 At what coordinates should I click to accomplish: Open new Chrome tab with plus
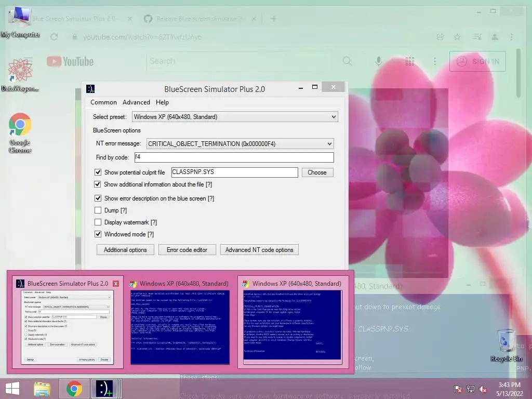(273, 19)
